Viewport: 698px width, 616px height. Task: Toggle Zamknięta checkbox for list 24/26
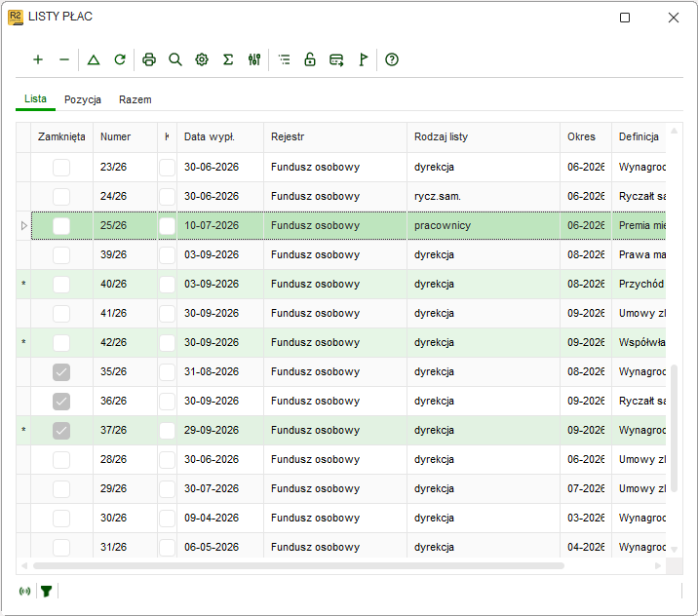[61, 197]
